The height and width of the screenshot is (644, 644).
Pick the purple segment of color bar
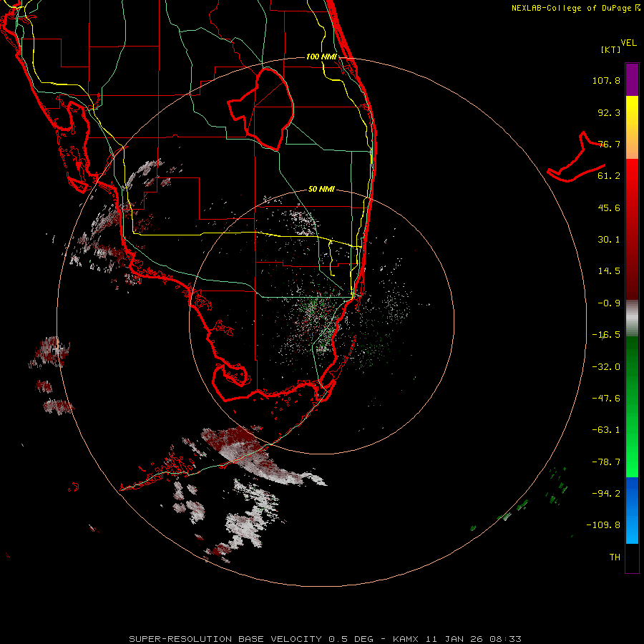[x=632, y=79]
